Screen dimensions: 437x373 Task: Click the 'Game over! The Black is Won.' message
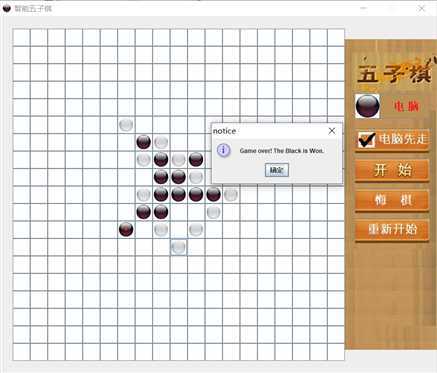click(x=282, y=151)
